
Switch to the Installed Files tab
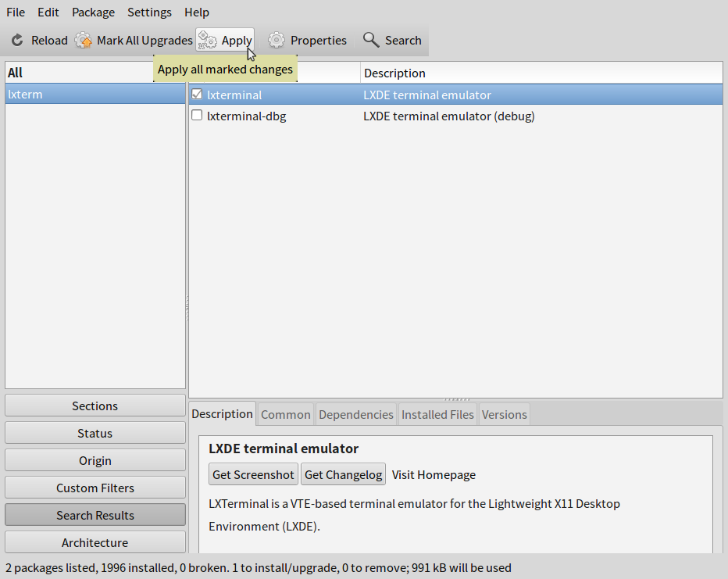click(x=437, y=414)
